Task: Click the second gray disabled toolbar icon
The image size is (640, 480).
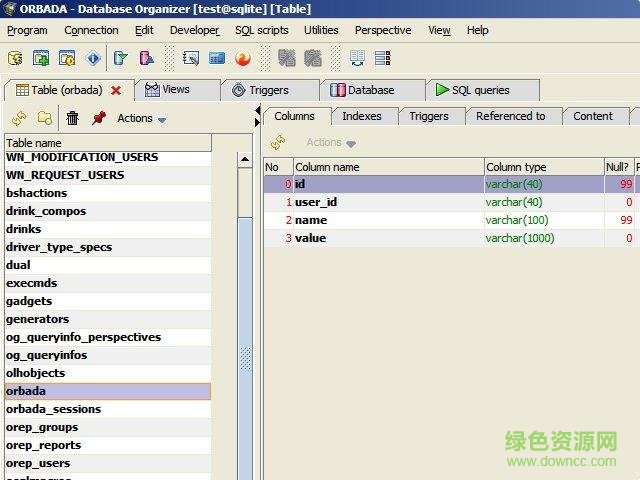Action: pos(313,58)
